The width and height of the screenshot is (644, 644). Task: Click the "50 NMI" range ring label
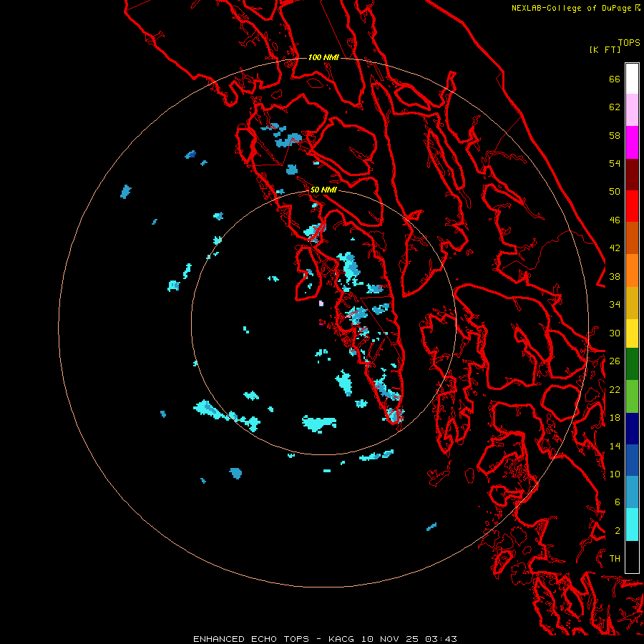[x=323, y=190]
